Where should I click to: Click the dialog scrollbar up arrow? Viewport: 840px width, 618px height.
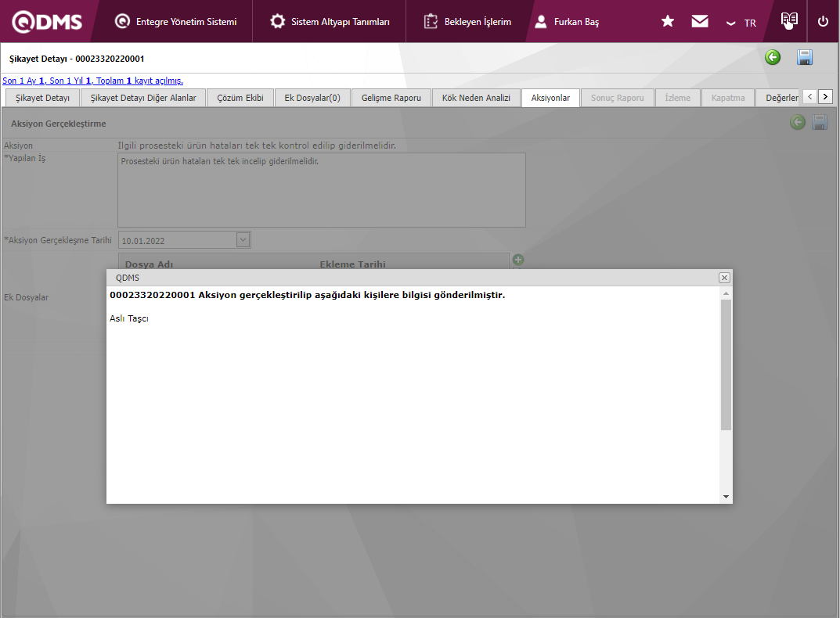pyautogui.click(x=726, y=293)
